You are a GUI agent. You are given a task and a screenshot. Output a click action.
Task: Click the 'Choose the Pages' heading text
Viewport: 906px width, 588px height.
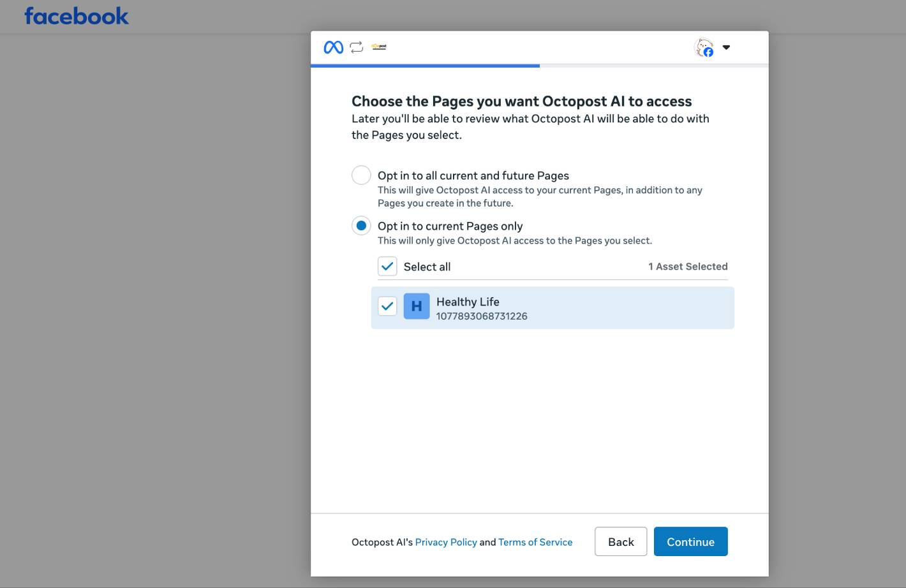coord(521,101)
